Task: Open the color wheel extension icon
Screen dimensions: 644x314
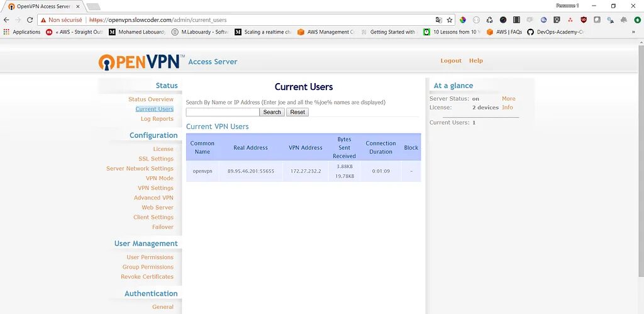Action: click(463, 20)
